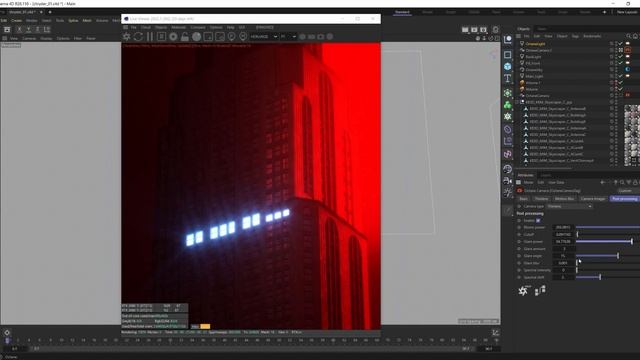This screenshot has height=360, width=640.
Task: Click the lock resolution padlock icon
Action: coord(185,37)
